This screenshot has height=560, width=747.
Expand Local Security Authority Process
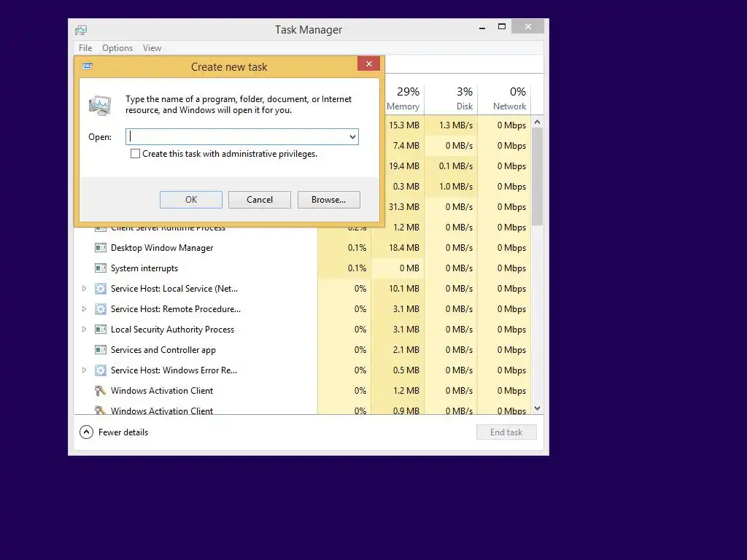click(84, 330)
